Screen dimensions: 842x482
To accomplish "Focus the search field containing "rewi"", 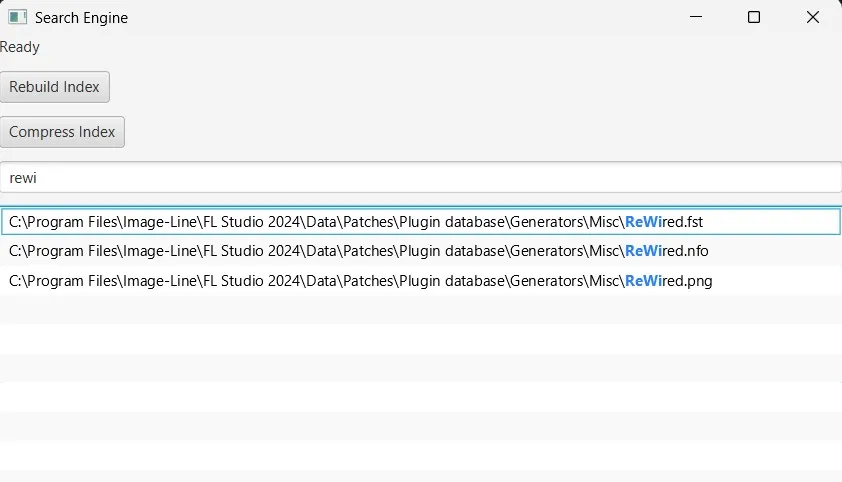I will tap(420, 177).
